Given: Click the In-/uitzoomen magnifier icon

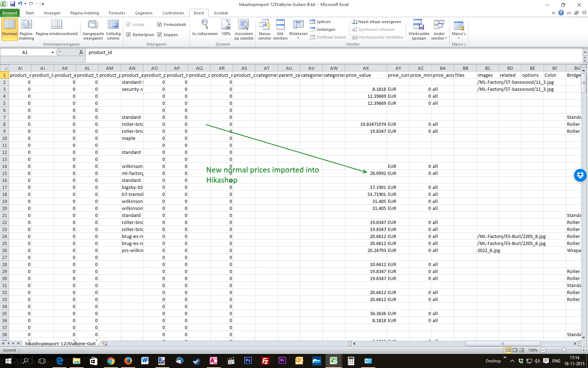Looking at the screenshot, I should (205, 25).
